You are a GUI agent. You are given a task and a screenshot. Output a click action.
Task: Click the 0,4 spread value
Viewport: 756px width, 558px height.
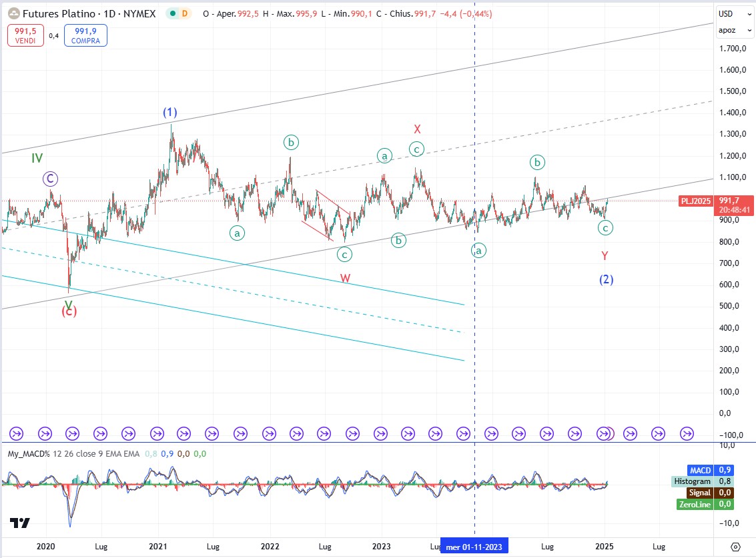pyautogui.click(x=53, y=35)
